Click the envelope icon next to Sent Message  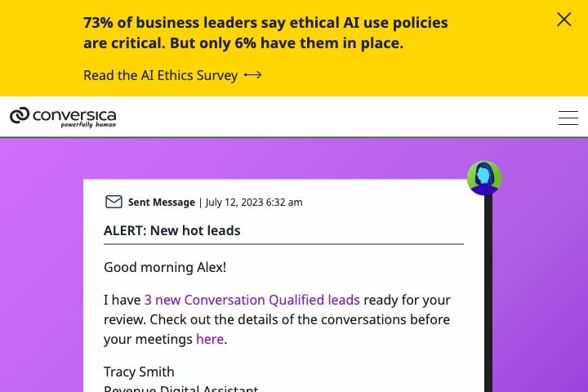[114, 202]
